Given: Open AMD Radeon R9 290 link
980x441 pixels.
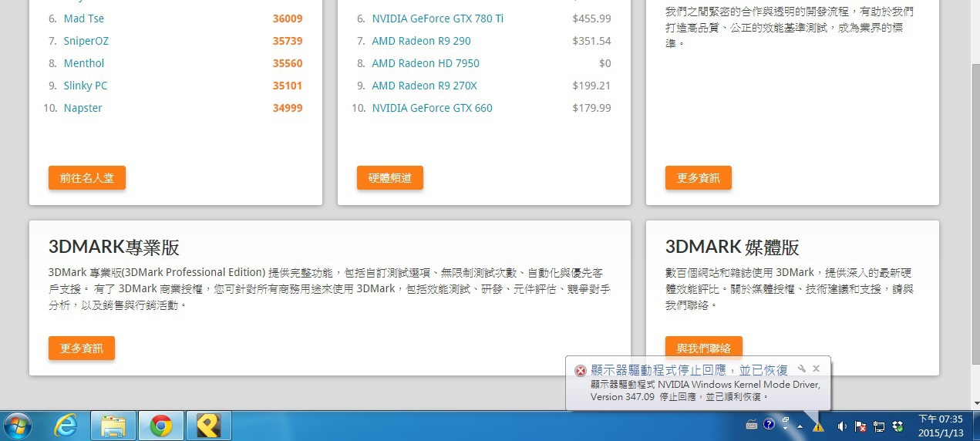Looking at the screenshot, I should 421,41.
